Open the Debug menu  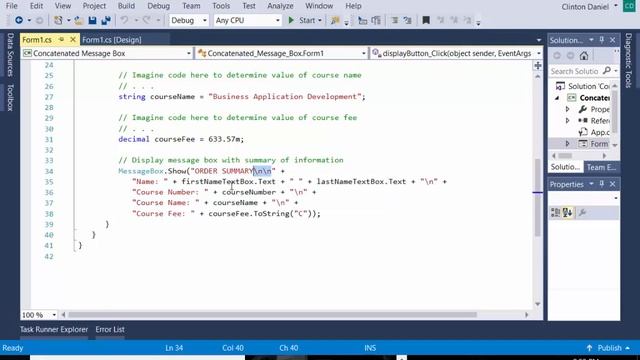pos(158,6)
